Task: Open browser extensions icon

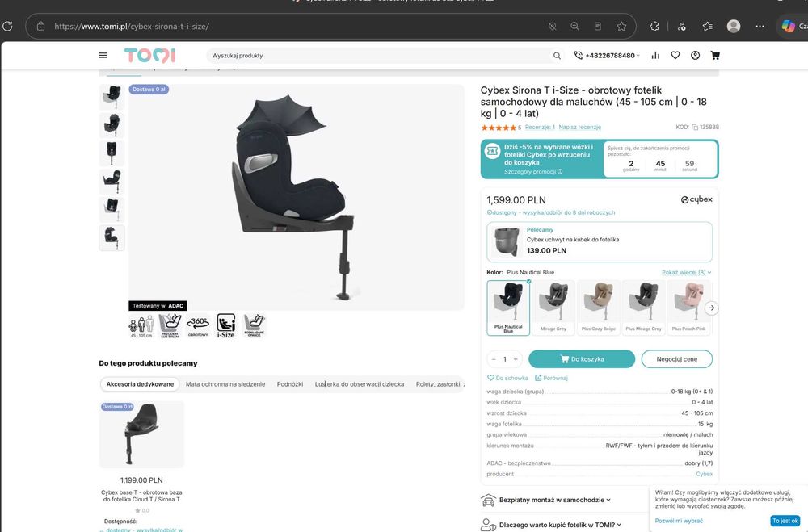Action: [654, 27]
